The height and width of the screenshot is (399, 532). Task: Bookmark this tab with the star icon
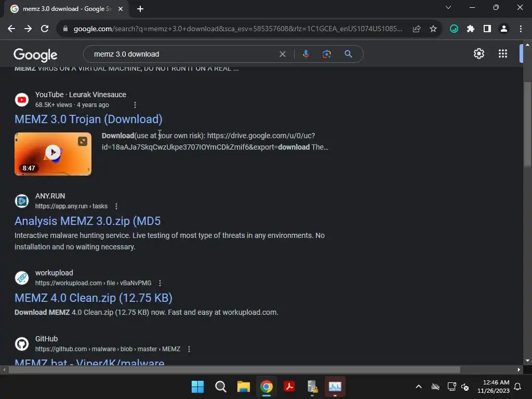coord(433,29)
